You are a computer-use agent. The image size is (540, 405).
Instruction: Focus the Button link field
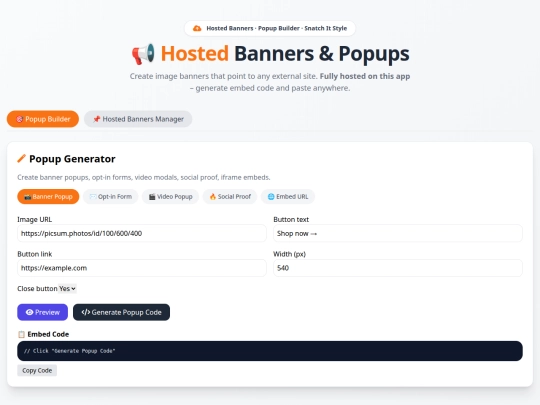coord(142,268)
